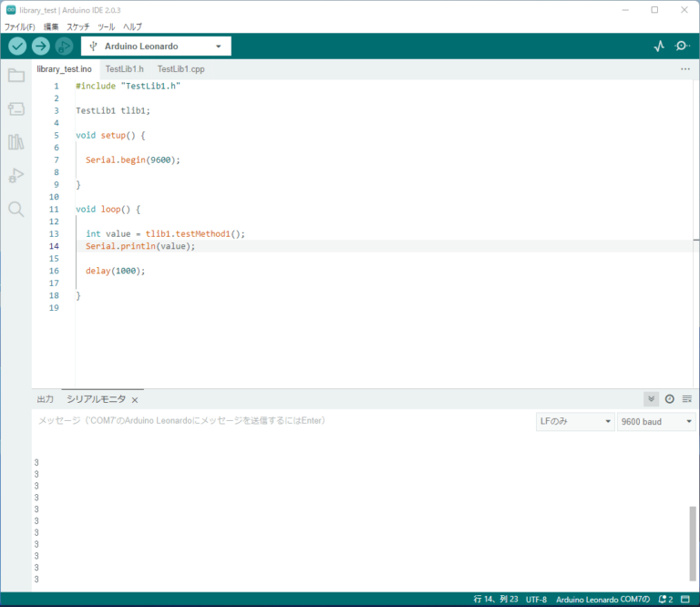Open the Search sidebar magnifier icon
Image resolution: width=700 pixels, height=607 pixels.
(x=15, y=209)
